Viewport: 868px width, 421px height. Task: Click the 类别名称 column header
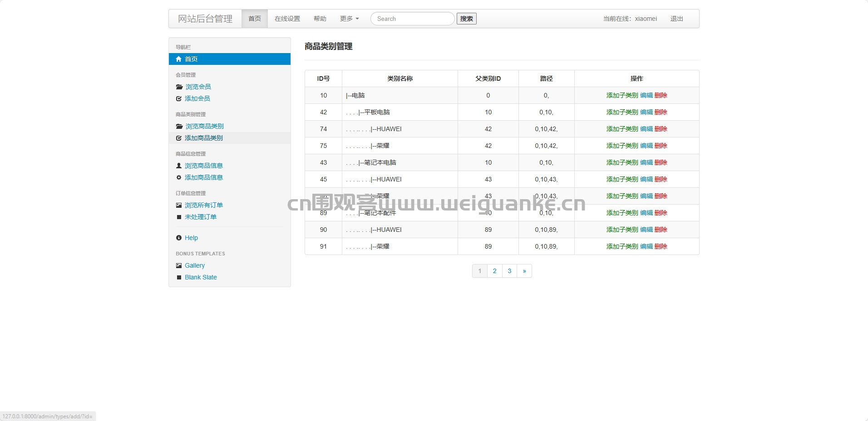pos(400,78)
